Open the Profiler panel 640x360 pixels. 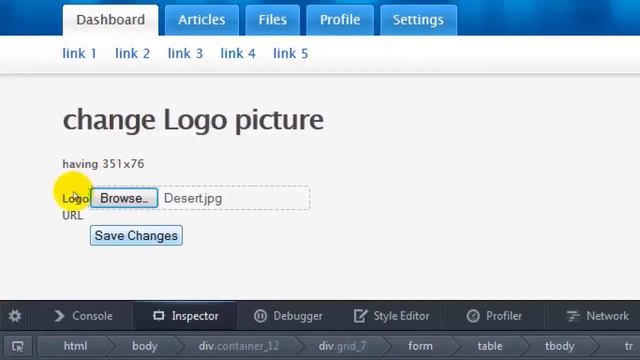[x=494, y=316]
